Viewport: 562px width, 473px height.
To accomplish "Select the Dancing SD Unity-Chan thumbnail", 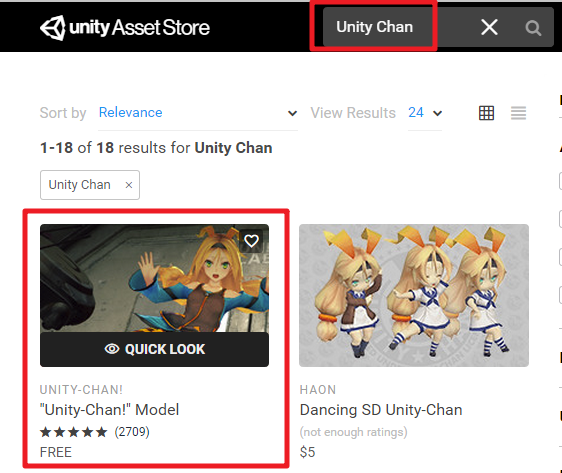I will (x=414, y=296).
